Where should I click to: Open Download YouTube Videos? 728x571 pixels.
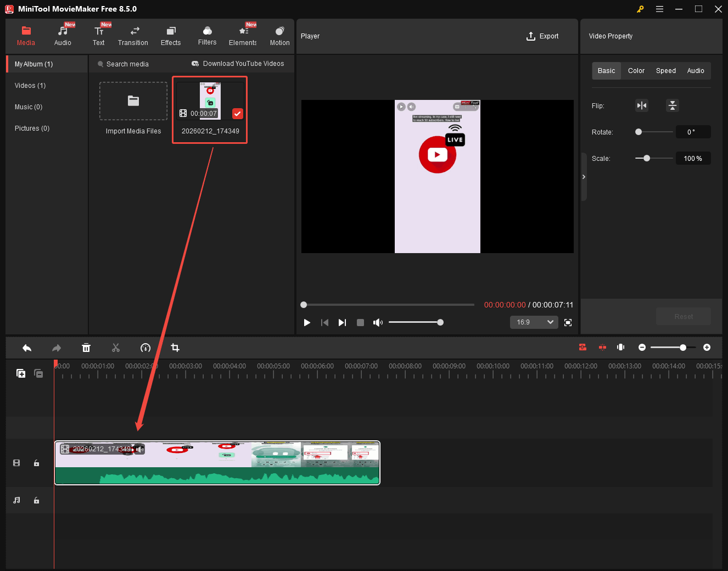pos(238,64)
